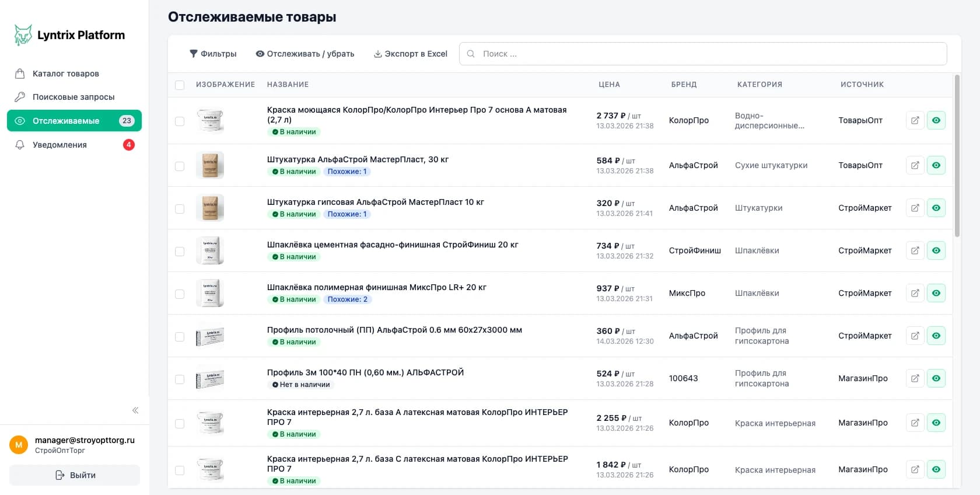
Task: Click the Экспорт в Excel button
Action: (410, 54)
